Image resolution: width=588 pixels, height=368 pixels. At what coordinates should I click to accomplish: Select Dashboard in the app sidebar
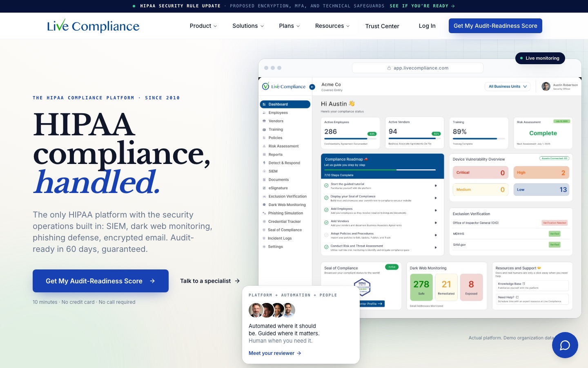pos(285,104)
